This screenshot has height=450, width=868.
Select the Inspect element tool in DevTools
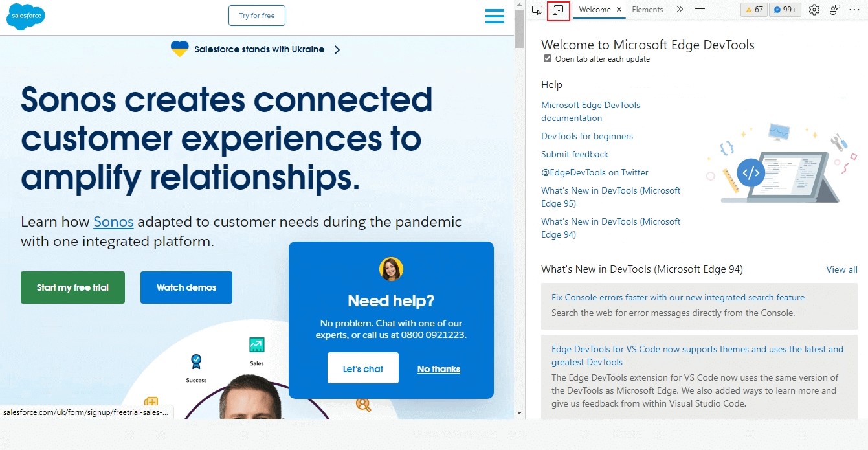pyautogui.click(x=537, y=10)
